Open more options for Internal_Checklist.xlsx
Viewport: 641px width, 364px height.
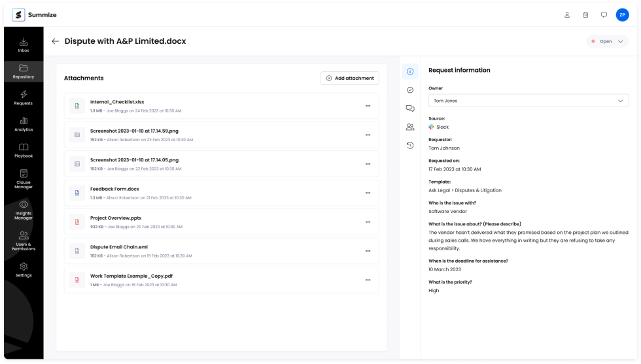coord(368,106)
